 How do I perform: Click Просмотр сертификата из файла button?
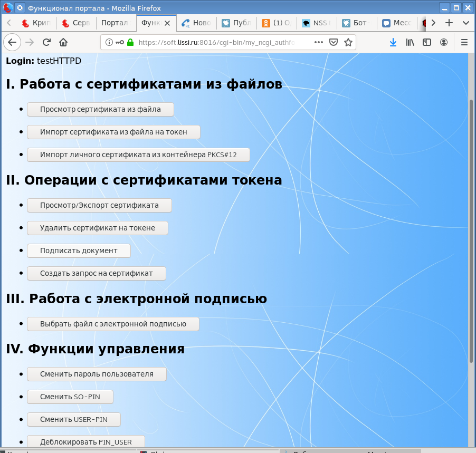100,110
